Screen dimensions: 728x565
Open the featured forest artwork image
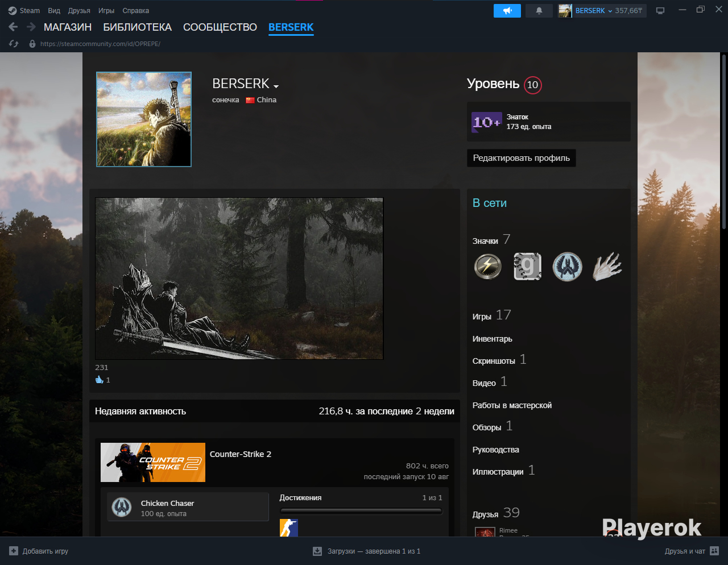tap(239, 279)
